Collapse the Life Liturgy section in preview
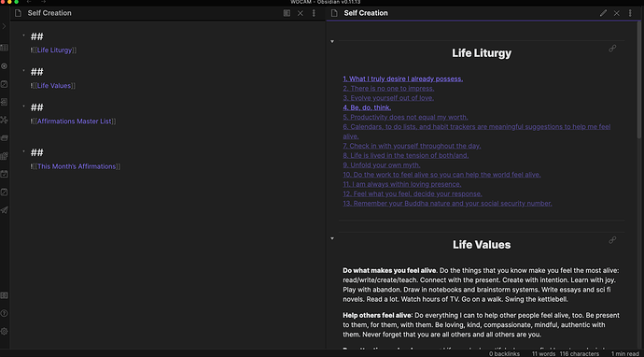Screen dimensions: 644x357 tap(332, 41)
